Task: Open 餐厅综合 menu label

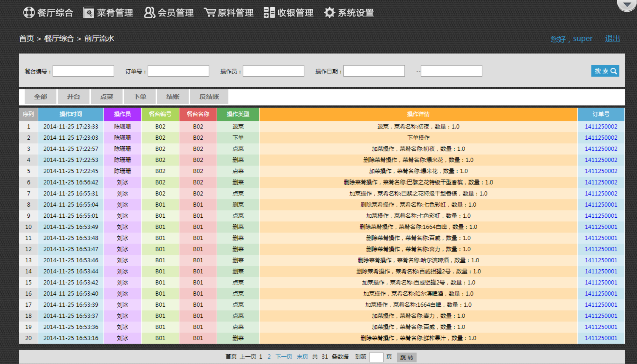Action: [x=55, y=13]
